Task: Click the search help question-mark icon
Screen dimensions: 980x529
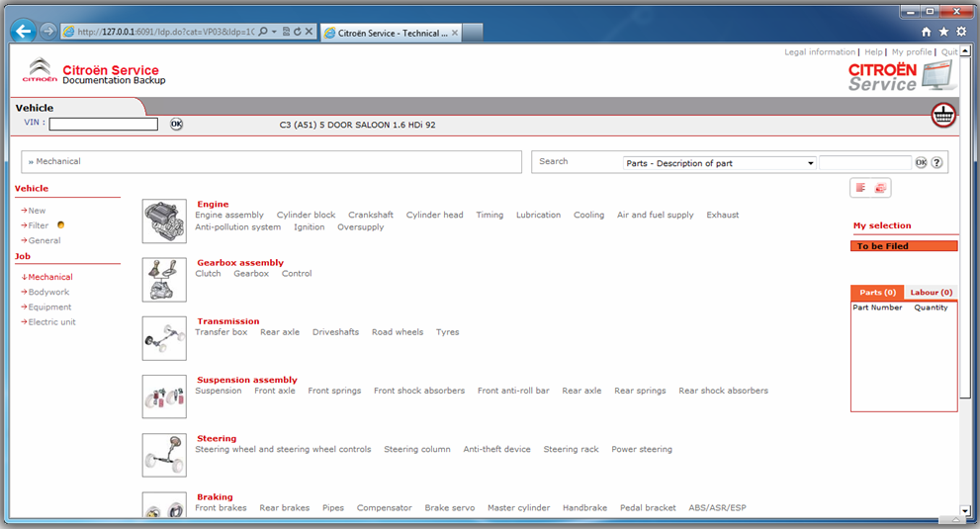Action: click(x=936, y=162)
